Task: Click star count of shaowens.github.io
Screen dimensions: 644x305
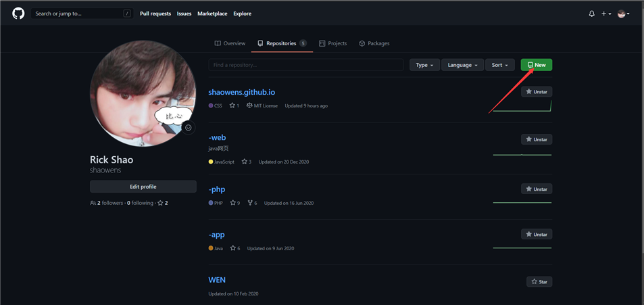Action: (234, 105)
